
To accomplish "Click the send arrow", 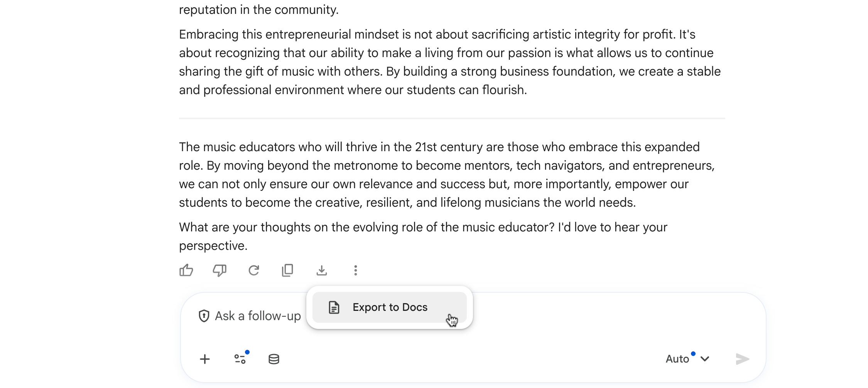I will click(x=742, y=359).
